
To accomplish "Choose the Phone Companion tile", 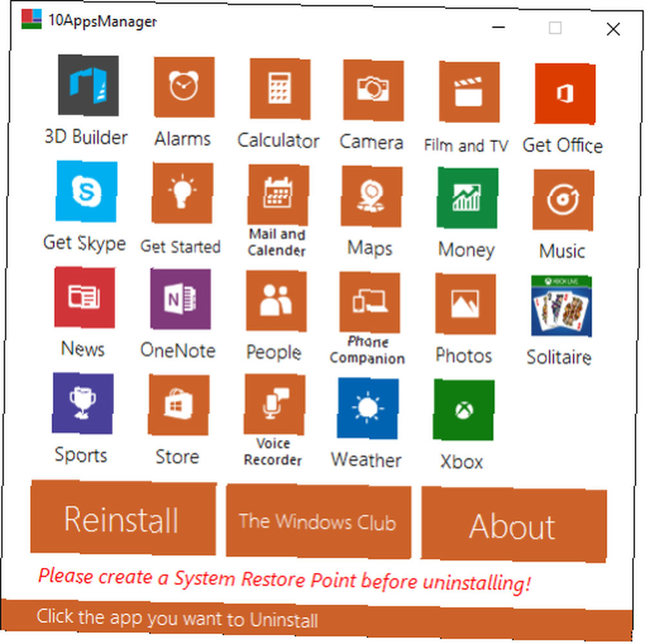I will click(x=370, y=303).
